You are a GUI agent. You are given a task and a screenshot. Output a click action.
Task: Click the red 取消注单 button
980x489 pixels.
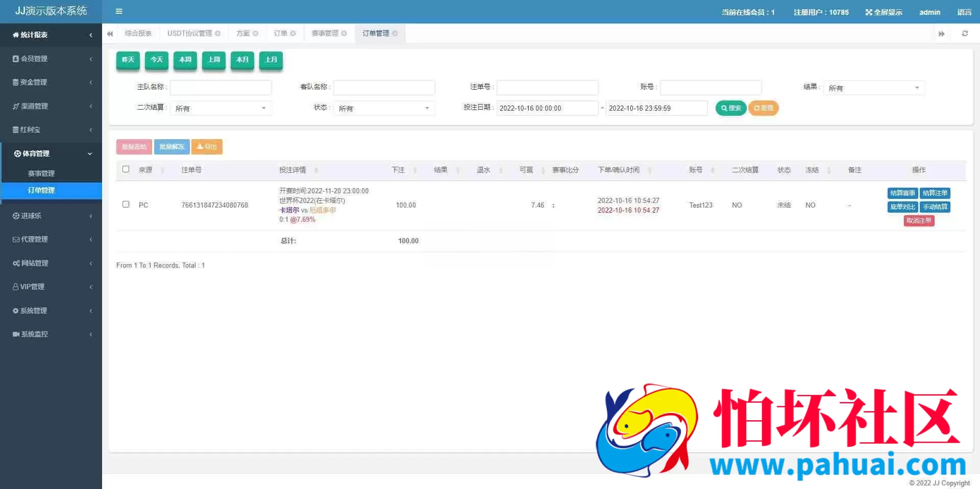[x=919, y=221]
